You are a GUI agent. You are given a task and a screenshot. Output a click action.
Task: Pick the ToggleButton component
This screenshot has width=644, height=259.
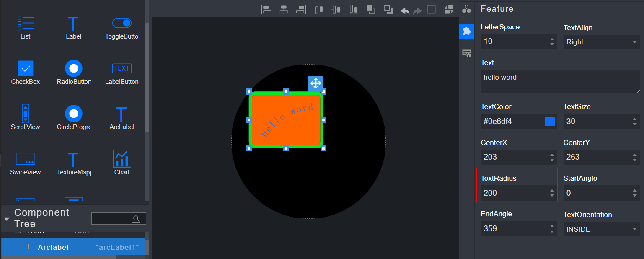122,28
